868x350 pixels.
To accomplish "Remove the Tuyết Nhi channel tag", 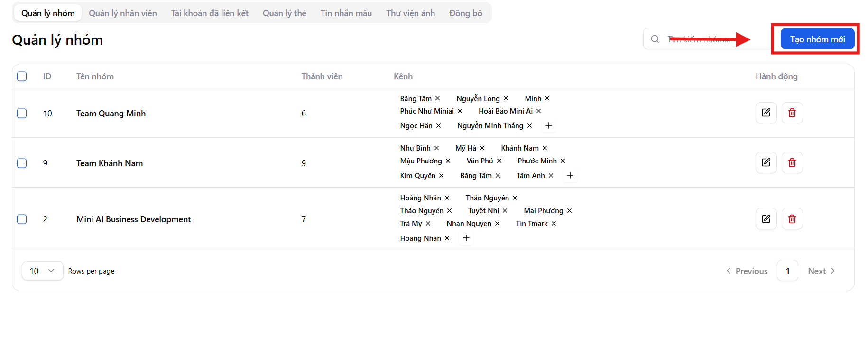I will click(505, 210).
